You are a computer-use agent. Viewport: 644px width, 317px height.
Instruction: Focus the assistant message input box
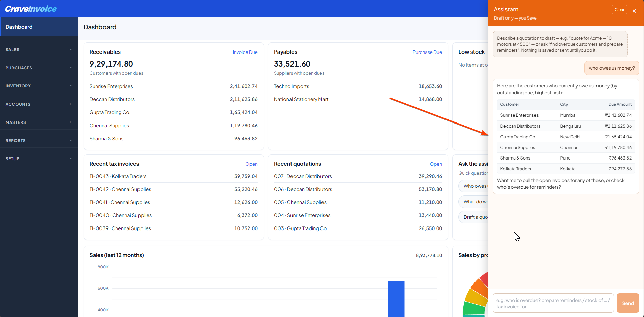pos(553,303)
